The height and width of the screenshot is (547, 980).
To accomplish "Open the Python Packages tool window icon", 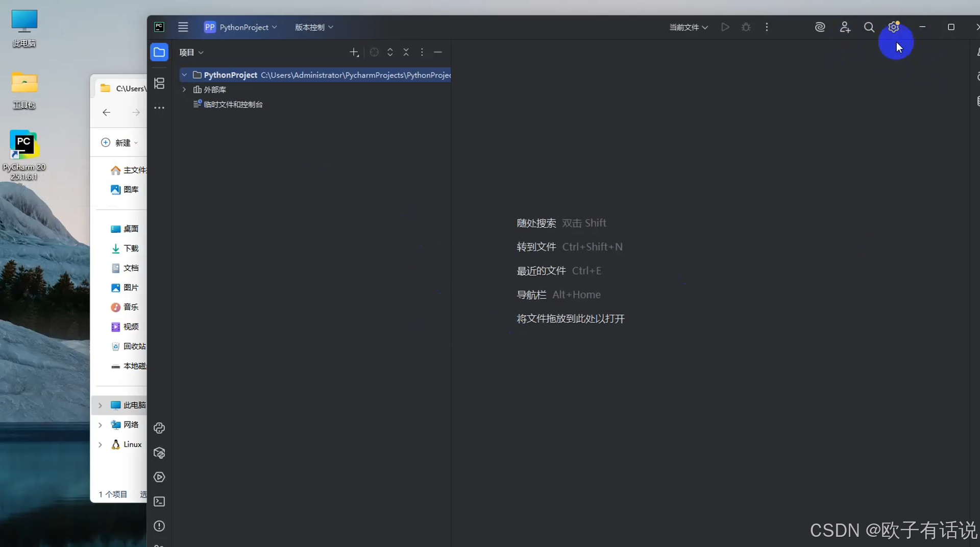I will (159, 453).
